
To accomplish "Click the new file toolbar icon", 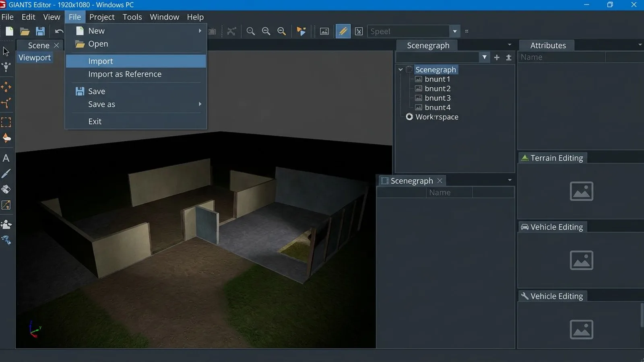I will (x=9, y=31).
